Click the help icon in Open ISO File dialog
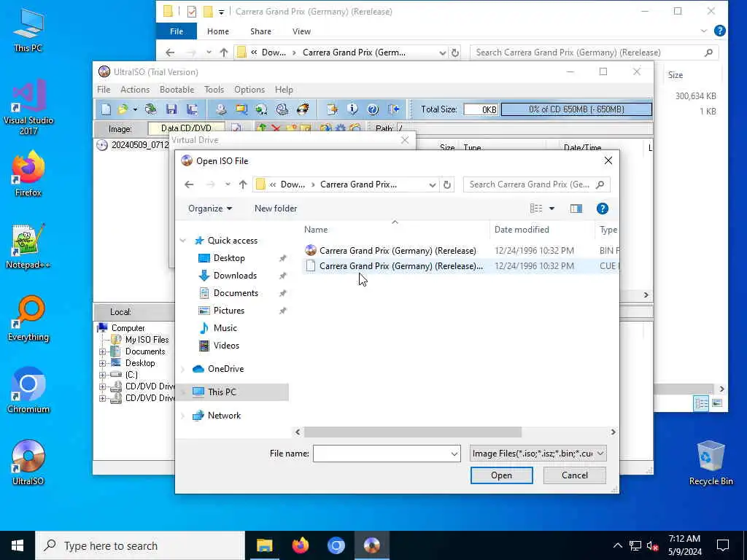Viewport: 747px width, 560px height. click(x=602, y=209)
